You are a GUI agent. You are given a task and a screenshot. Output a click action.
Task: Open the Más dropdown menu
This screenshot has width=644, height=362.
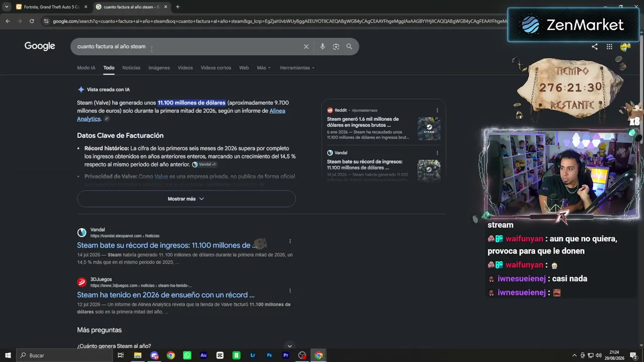click(264, 68)
